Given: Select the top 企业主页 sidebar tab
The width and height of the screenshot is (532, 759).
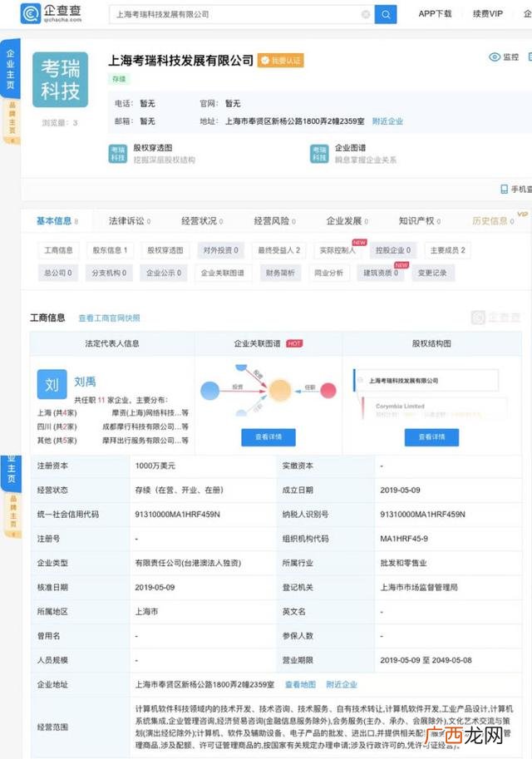Looking at the screenshot, I should tap(10, 68).
